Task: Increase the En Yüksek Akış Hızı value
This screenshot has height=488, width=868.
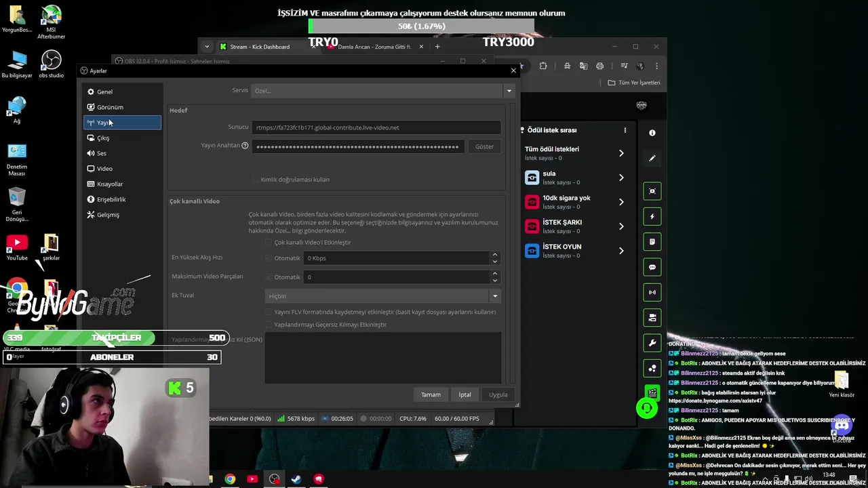Action: click(495, 255)
